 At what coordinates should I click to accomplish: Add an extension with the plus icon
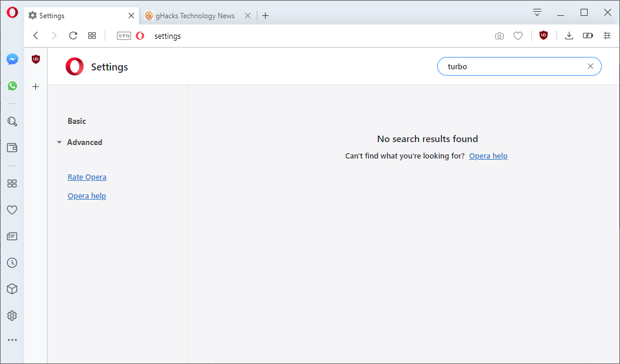click(36, 86)
